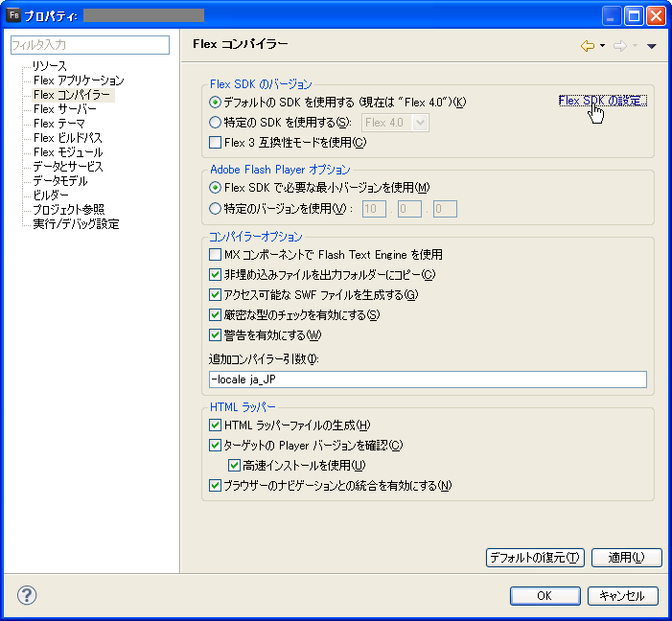672x621 pixels.
Task: Select 特定の SDK を使用する radio button
Action: coord(215,123)
